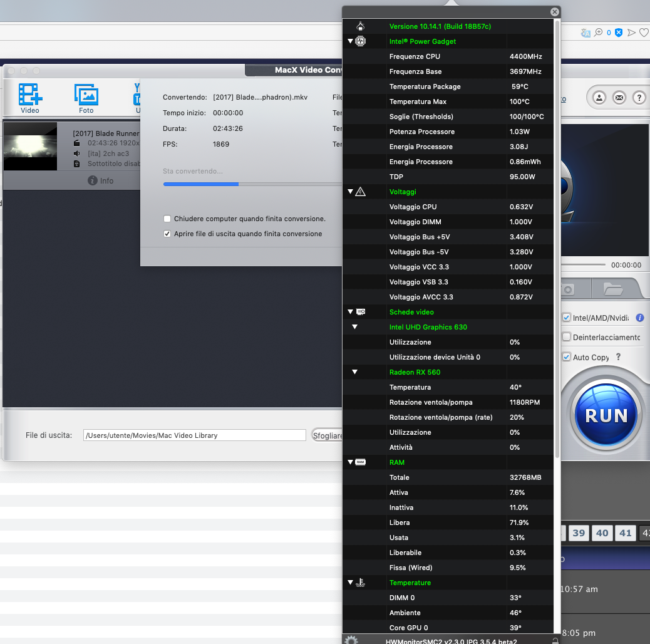Select the Voltaggio DIMM row
Screen dimensions: 650x644
point(448,222)
